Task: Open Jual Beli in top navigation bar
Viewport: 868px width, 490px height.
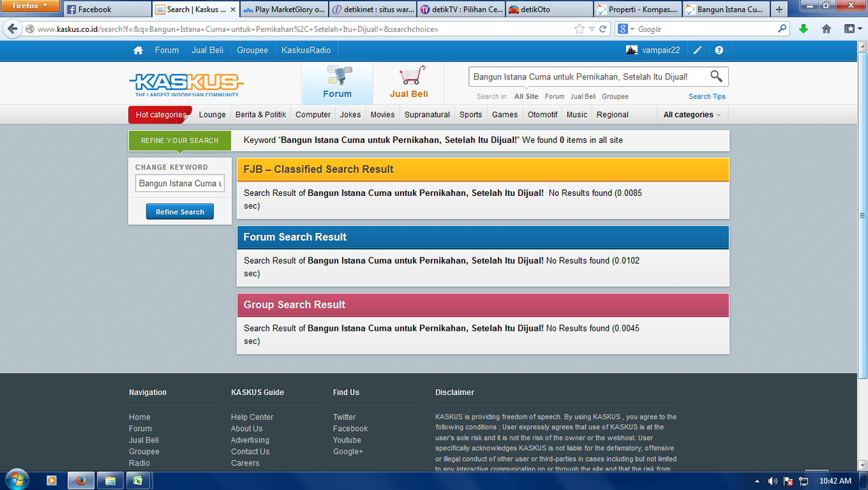Action: (x=208, y=50)
